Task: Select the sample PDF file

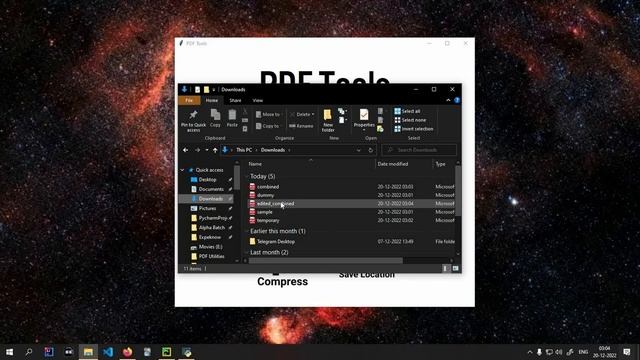Action: (264, 212)
